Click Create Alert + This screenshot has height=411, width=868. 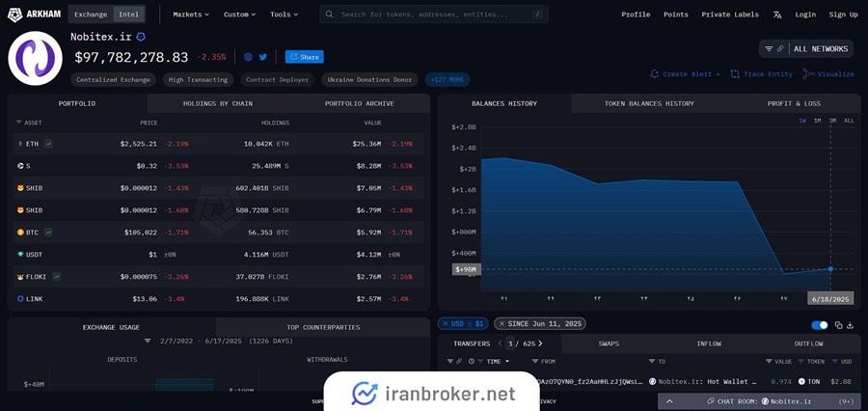coord(686,74)
